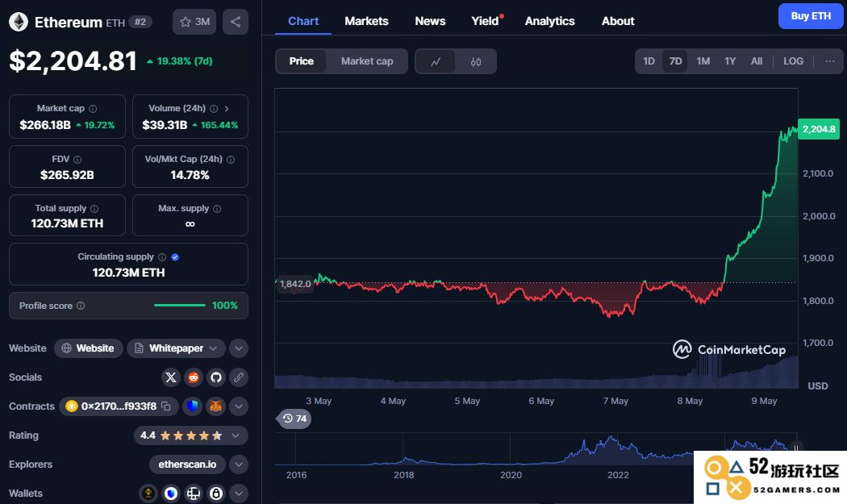Click the 2,204.8 current price label
847x504 pixels.
(x=819, y=129)
